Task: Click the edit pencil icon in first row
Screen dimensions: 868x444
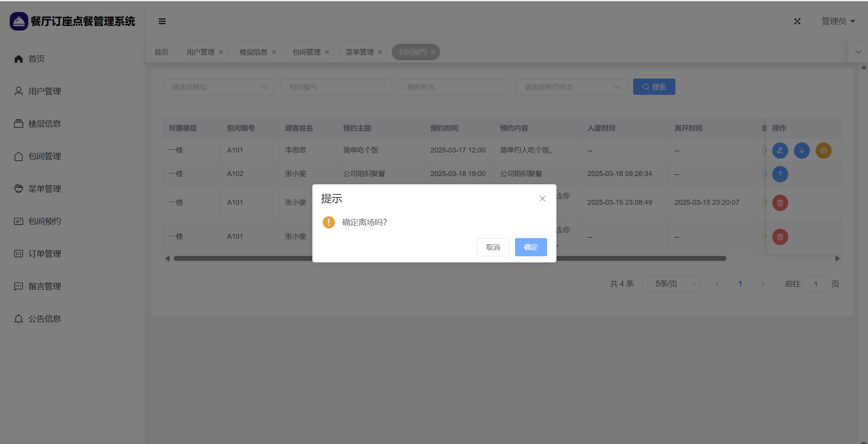Action: point(780,151)
